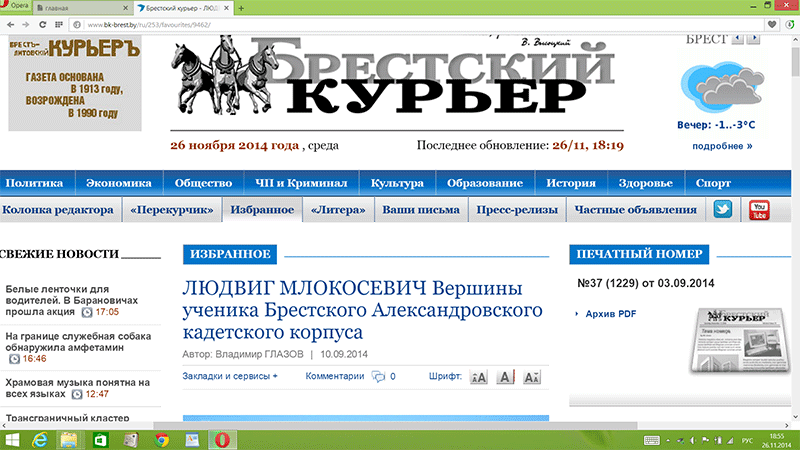Open Opera Speed Dial grid icon
Image resolution: width=800 pixels, height=450 pixels.
[59, 24]
